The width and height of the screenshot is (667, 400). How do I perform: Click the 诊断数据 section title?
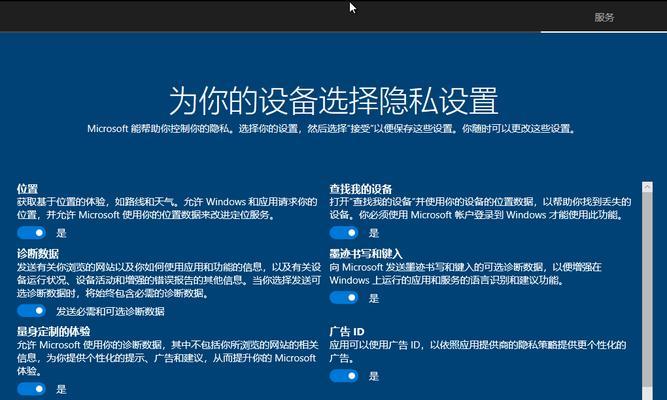tap(38, 254)
